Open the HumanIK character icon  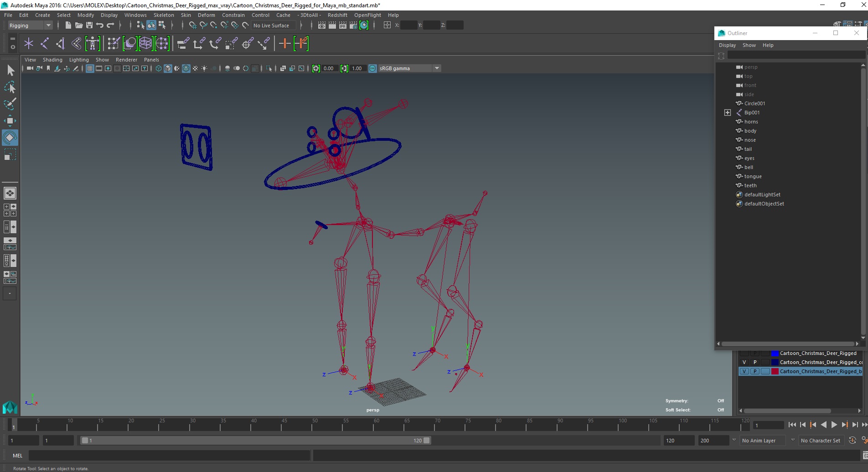[x=93, y=44]
